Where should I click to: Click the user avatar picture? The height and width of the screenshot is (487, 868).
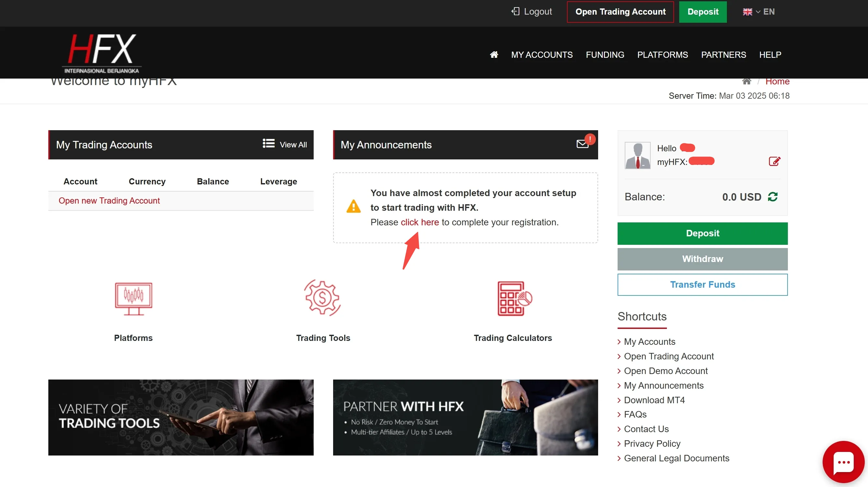(637, 156)
